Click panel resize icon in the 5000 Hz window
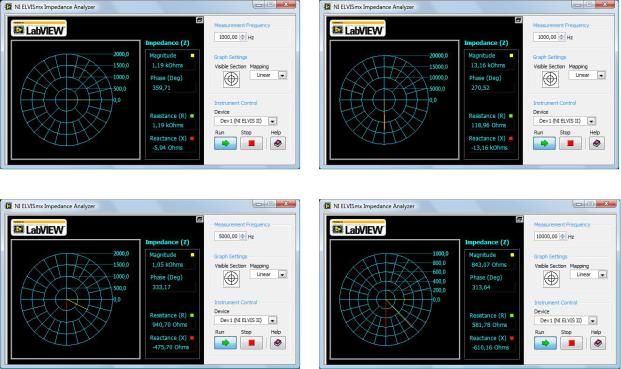621x369 pixels. [200, 219]
